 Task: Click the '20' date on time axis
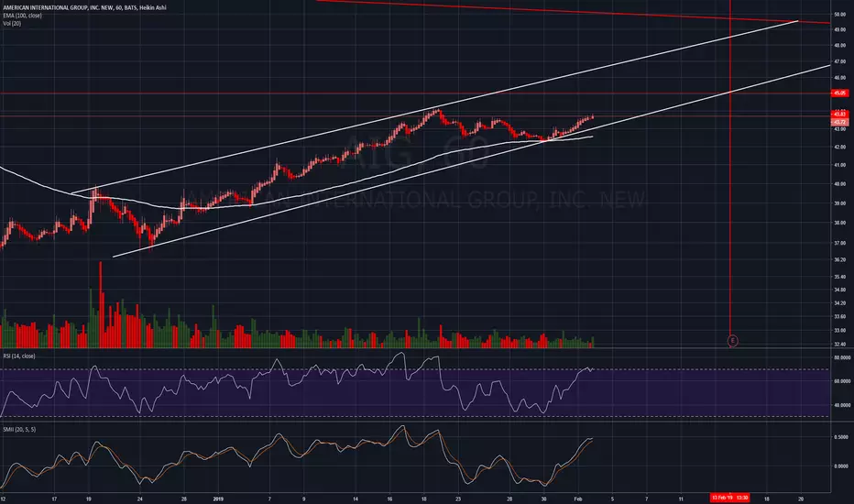pos(801,499)
